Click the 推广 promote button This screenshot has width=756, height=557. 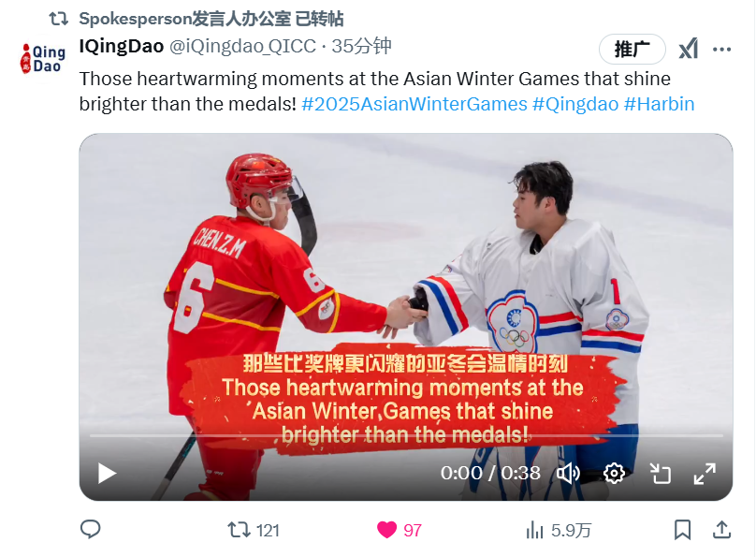(x=632, y=49)
